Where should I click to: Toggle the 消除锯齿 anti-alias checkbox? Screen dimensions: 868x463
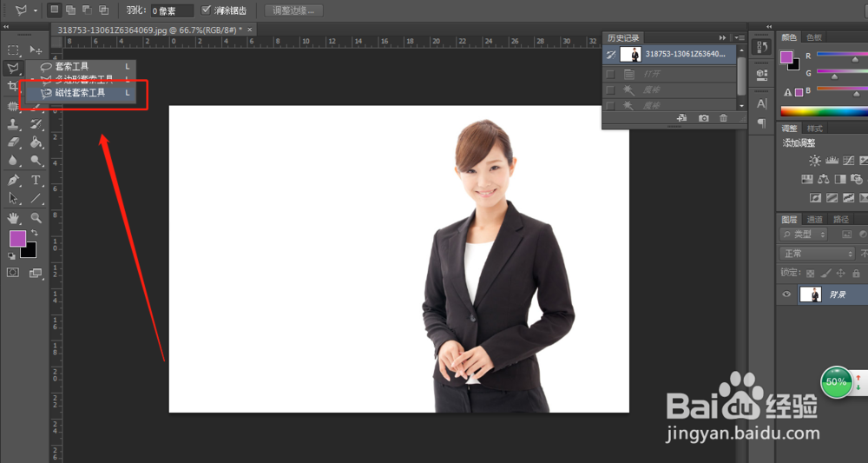coord(206,10)
